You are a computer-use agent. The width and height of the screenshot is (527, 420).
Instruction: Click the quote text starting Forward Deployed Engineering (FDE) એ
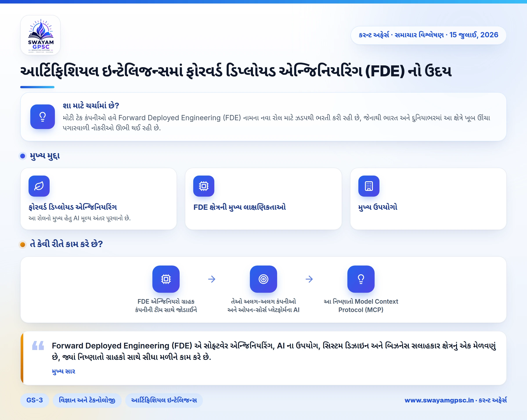(274, 351)
